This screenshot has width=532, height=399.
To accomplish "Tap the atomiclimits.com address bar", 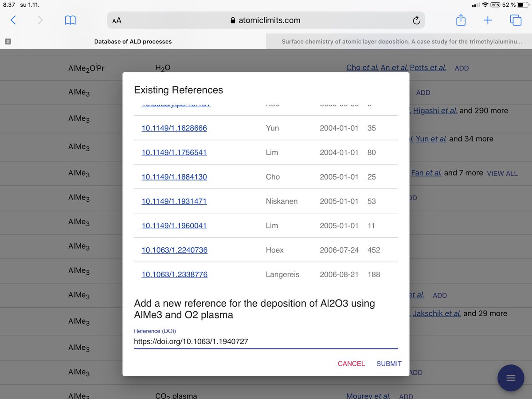I will (x=266, y=20).
